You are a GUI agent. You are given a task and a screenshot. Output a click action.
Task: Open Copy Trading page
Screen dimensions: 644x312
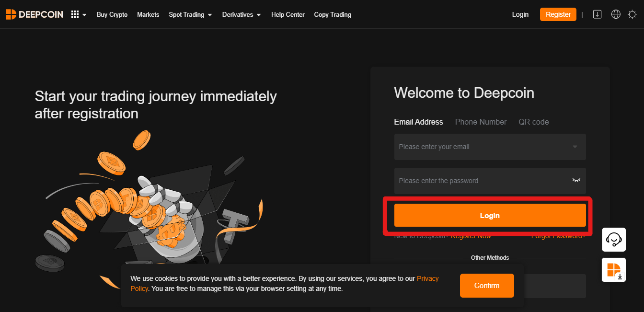333,14
